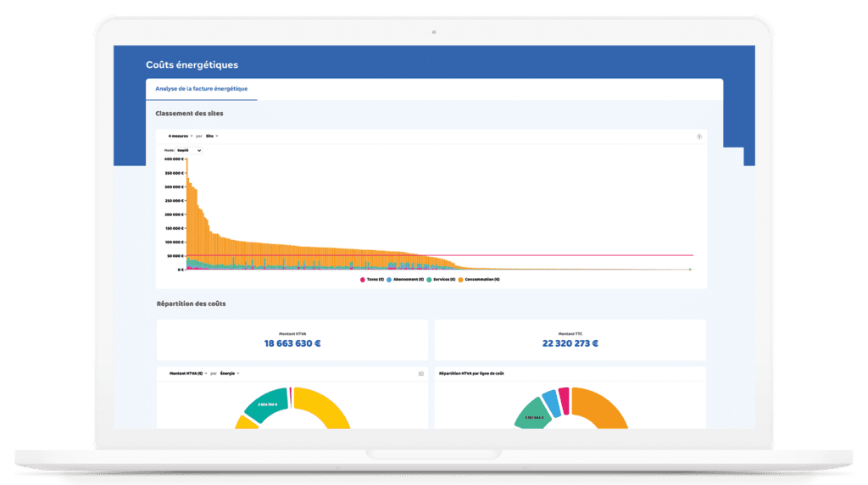
Task: Select 'Analyse de la facture énergétique' tab
Action: coord(201,89)
